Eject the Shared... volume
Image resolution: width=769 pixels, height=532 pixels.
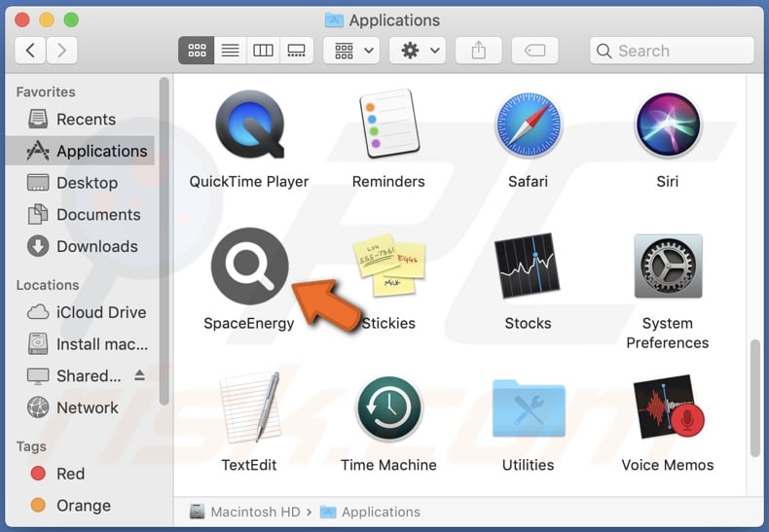click(140, 375)
